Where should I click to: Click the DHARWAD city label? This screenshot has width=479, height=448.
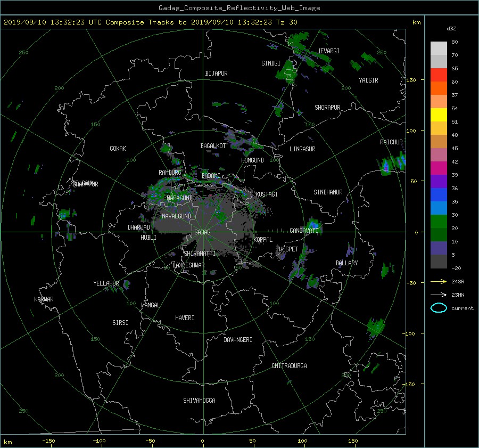pyautogui.click(x=138, y=227)
